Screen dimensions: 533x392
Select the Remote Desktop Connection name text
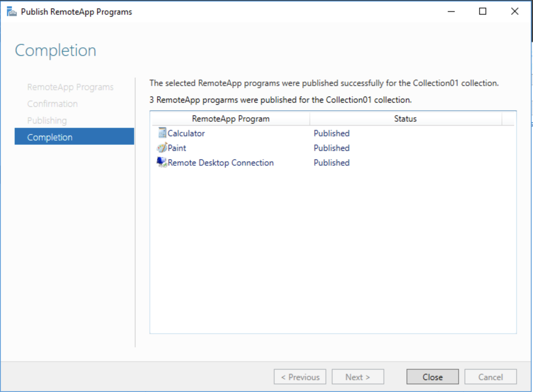click(x=220, y=163)
